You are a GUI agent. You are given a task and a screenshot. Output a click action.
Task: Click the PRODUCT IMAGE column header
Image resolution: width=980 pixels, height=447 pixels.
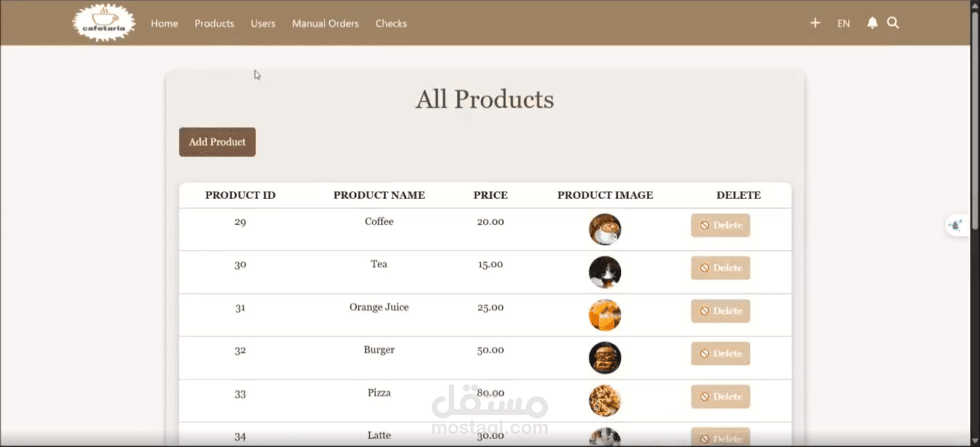(605, 195)
